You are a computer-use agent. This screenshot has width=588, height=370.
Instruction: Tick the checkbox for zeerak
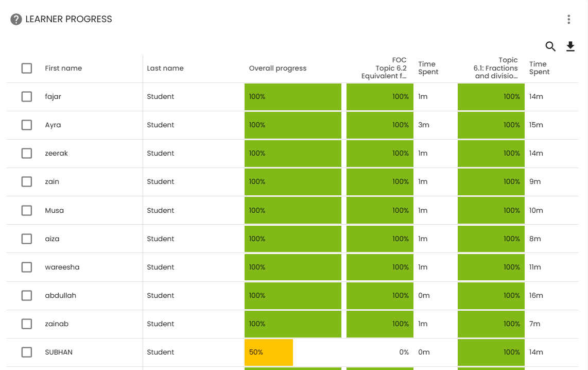pyautogui.click(x=27, y=153)
